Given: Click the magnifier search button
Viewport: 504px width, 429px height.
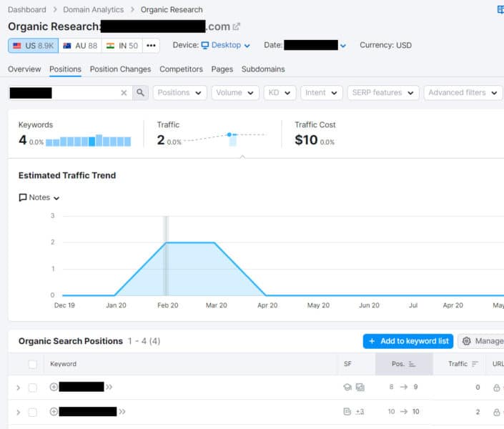Looking at the screenshot, I should (141, 93).
